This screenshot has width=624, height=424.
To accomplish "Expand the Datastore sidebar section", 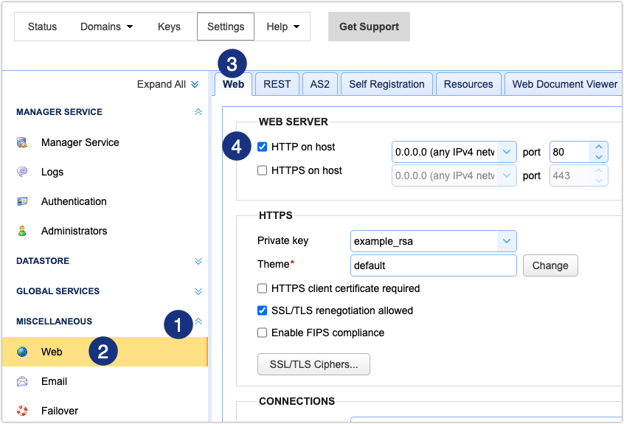I will pos(197,261).
